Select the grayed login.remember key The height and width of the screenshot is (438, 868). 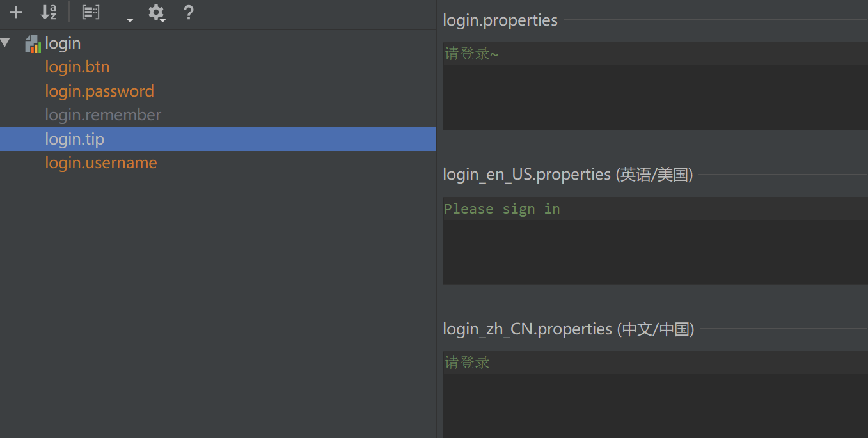(103, 115)
